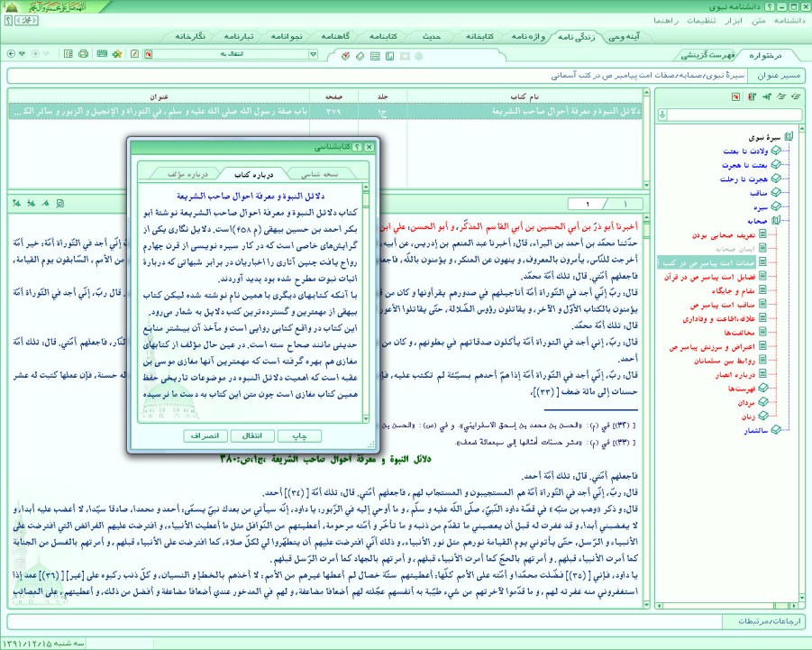The height and width of the screenshot is (650, 812).
Task: Click the print icon in the main toolbar
Action: 84,54
